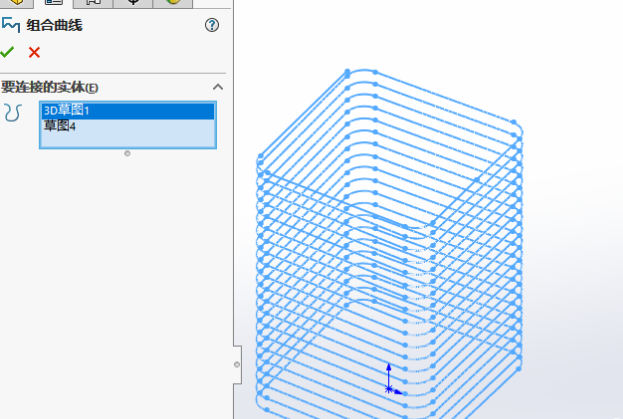Image resolution: width=623 pixels, height=419 pixels.
Task: Open help for 组合曲线
Action: [212, 25]
